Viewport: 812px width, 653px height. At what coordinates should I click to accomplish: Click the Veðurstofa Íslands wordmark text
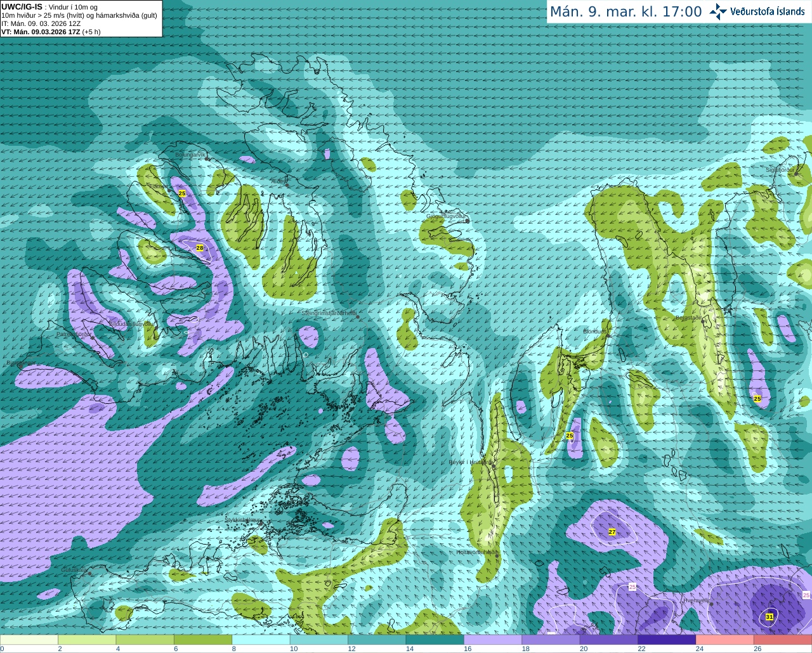coord(767,11)
